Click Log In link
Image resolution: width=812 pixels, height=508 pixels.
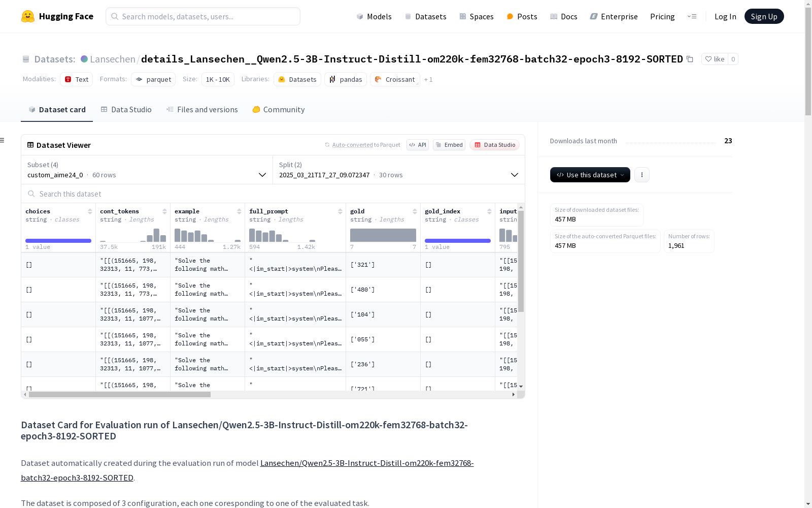click(x=725, y=16)
